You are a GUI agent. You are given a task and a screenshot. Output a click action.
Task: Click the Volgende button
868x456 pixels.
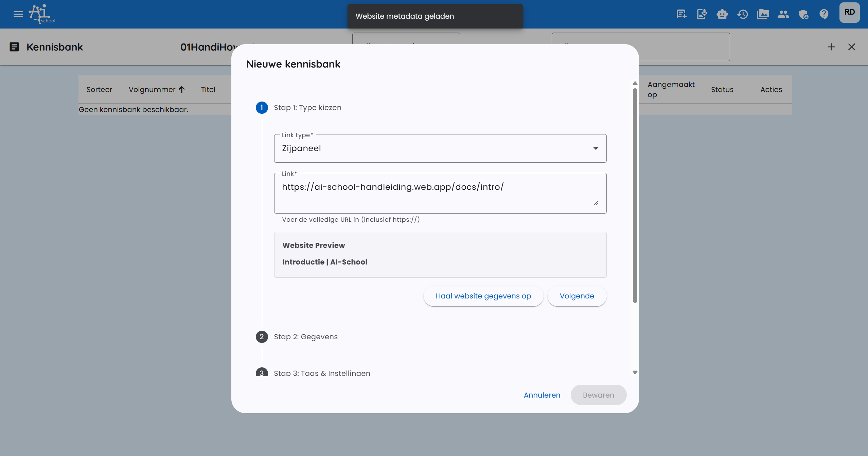pyautogui.click(x=577, y=296)
